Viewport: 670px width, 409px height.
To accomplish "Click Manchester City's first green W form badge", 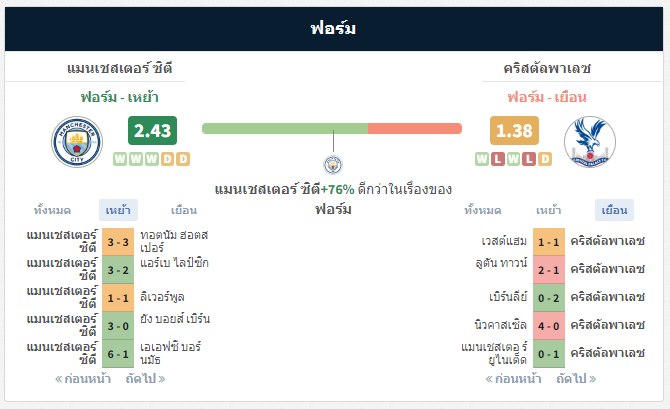I will tap(120, 159).
